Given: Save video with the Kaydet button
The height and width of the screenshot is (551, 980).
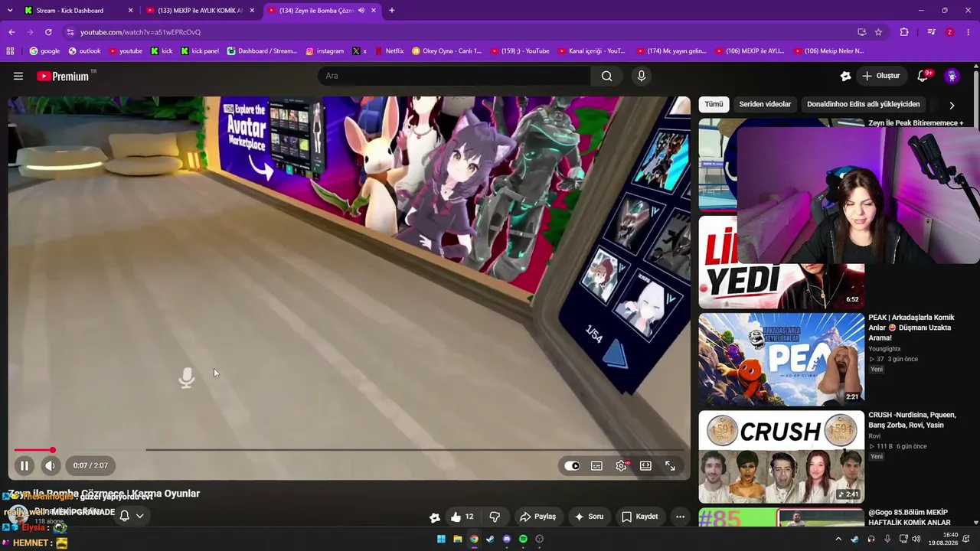Looking at the screenshot, I should pyautogui.click(x=639, y=517).
